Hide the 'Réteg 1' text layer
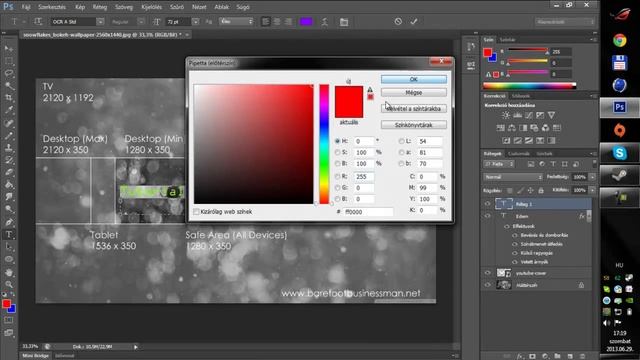 click(x=487, y=204)
